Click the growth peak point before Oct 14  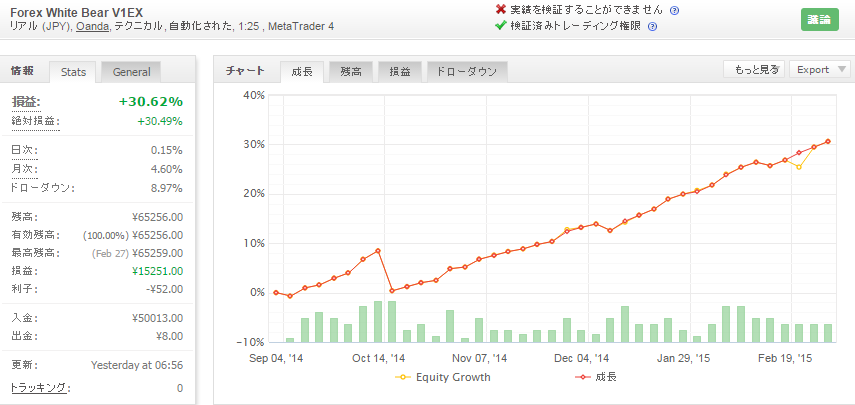[x=378, y=251]
